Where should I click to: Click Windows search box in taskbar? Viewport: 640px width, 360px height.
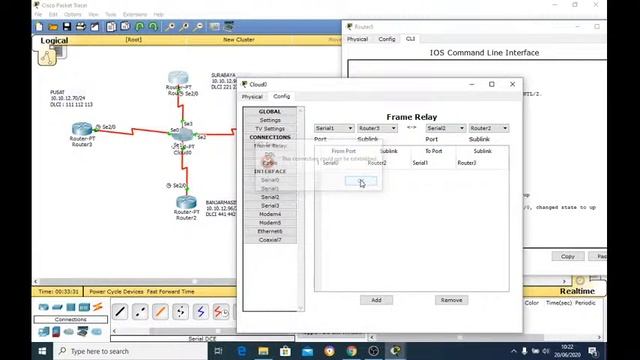131,351
